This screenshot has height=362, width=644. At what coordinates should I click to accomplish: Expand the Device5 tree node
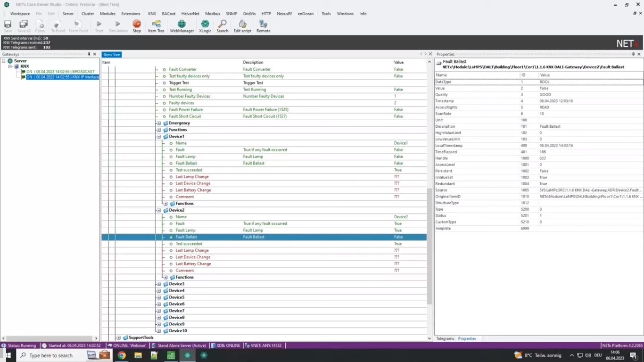point(159,297)
